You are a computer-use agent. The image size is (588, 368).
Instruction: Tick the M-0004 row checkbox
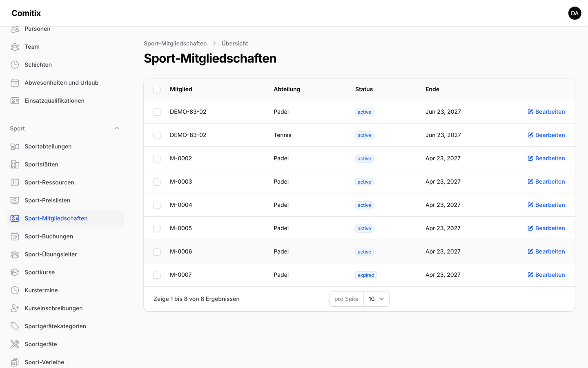157,205
